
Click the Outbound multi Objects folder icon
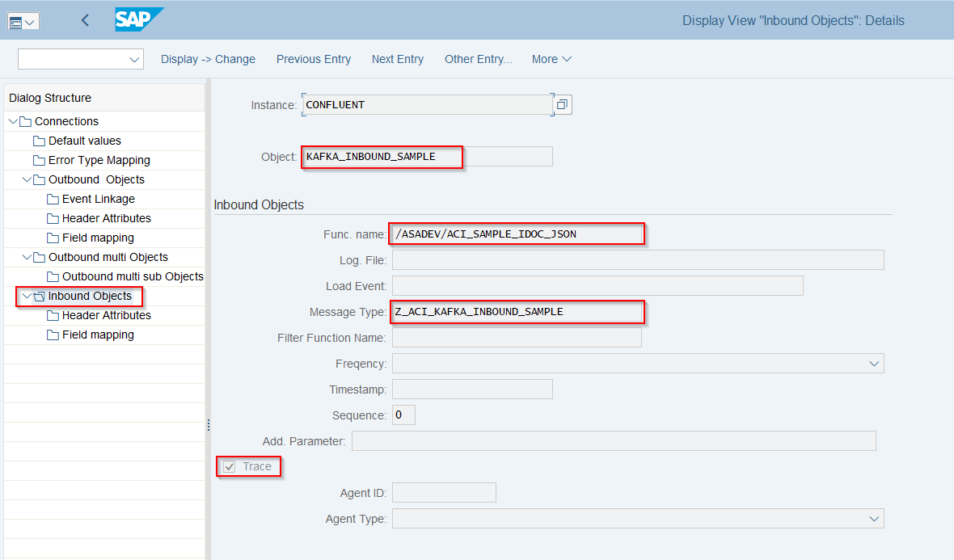[x=39, y=257]
